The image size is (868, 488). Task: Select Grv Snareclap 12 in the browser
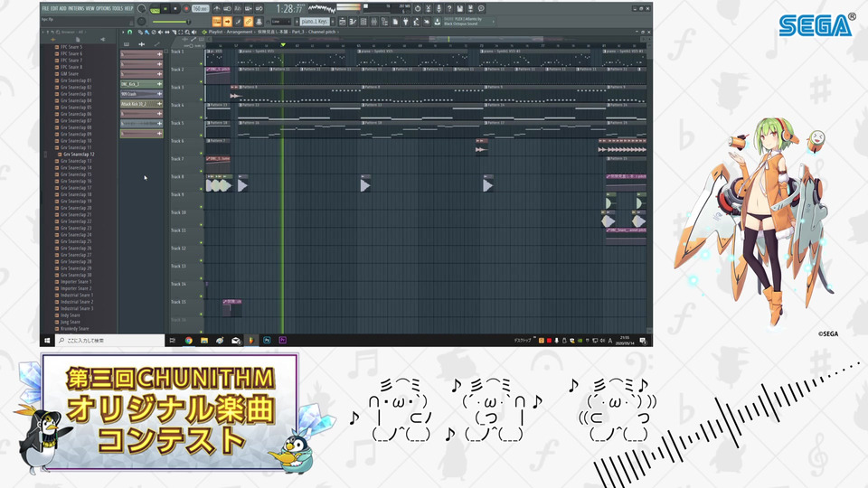click(x=78, y=155)
